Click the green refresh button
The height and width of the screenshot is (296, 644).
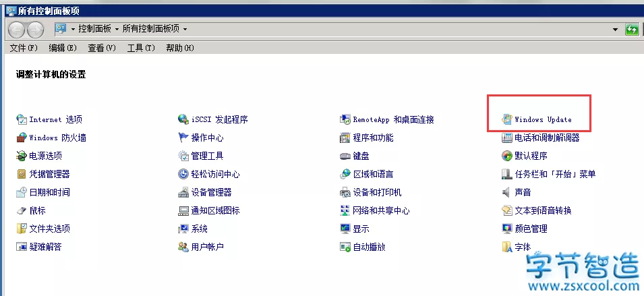point(632,30)
